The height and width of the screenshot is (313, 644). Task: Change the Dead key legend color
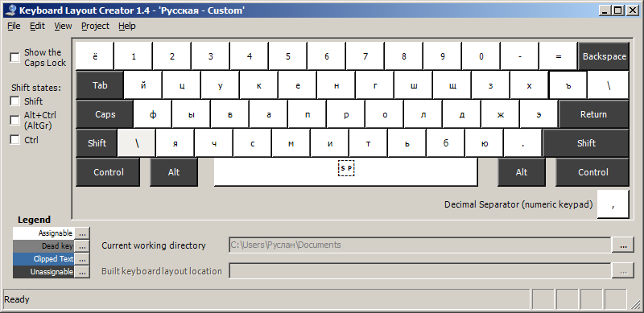[x=82, y=246]
